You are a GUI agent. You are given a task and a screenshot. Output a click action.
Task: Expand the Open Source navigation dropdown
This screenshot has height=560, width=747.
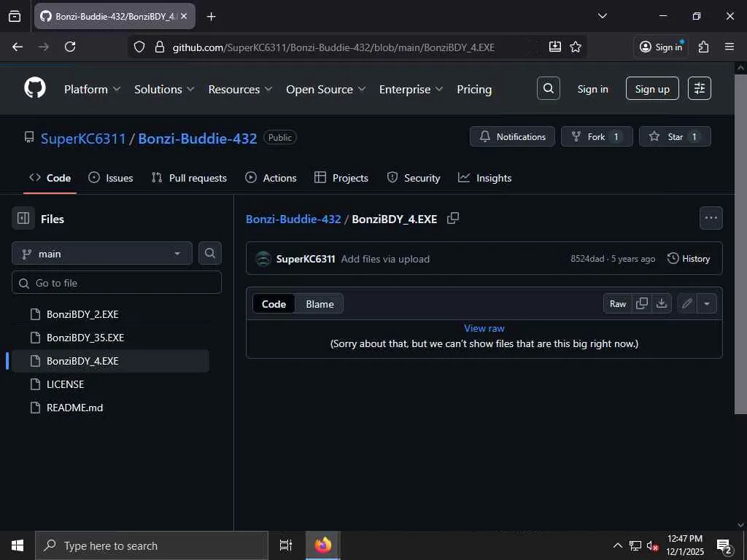tap(326, 90)
